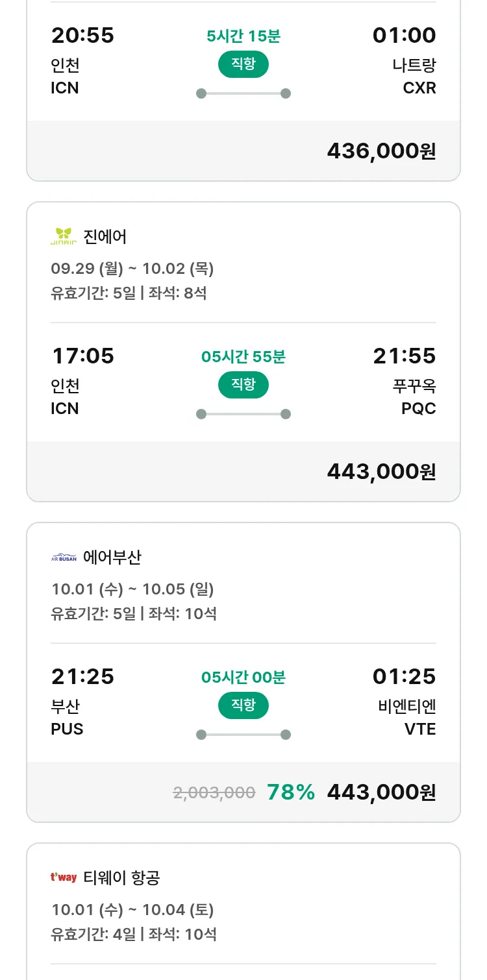Click the Air Busan airline logo
This screenshot has width=487, height=980.
[x=64, y=557]
